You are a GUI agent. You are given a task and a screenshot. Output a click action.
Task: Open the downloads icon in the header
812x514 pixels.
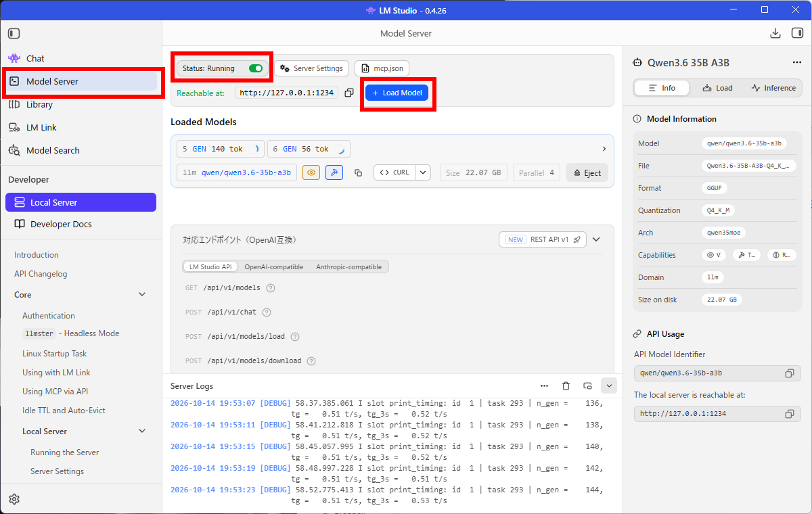[775, 33]
